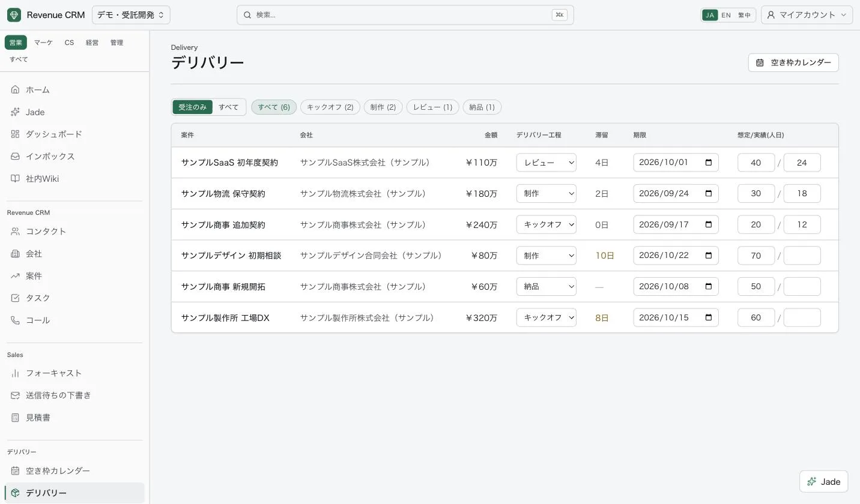Screen dimensions: 860x504
Task: Open stage dropdown for サンプル商事 新規開拓
Action: click(x=547, y=286)
